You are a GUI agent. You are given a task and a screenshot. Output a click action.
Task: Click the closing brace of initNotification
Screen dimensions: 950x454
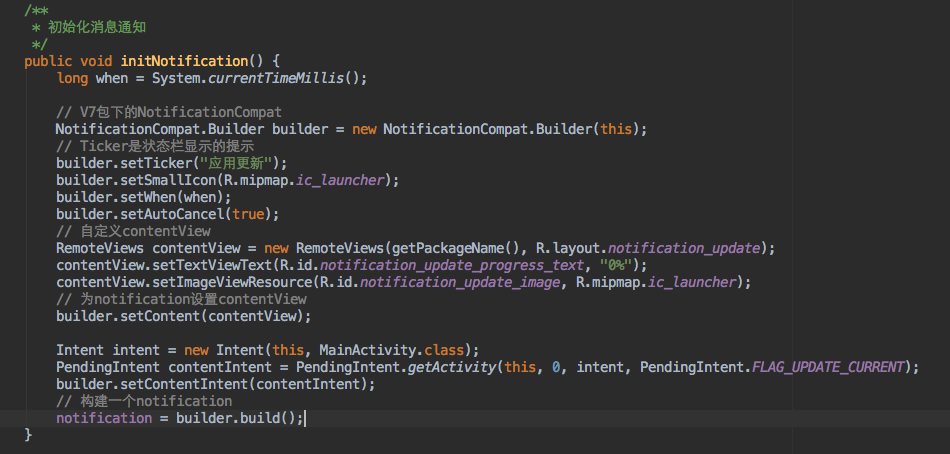28,435
